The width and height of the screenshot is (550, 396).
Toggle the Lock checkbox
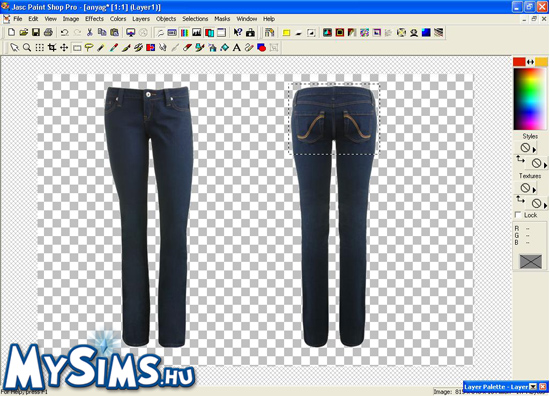(x=518, y=215)
